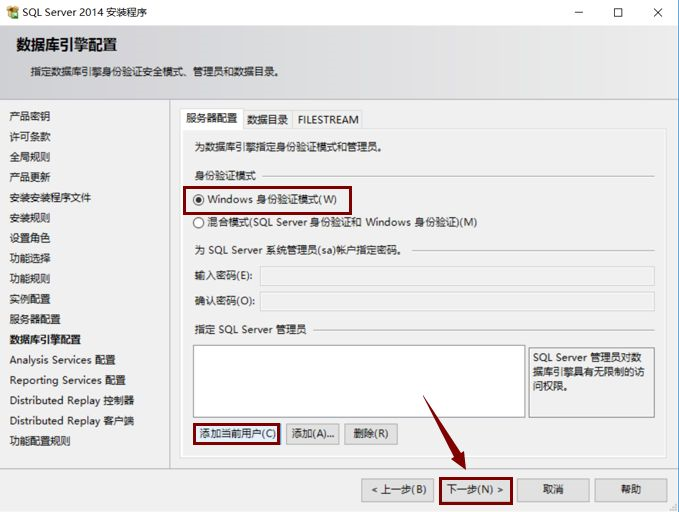The height and width of the screenshot is (512, 679).
Task: Click 设置角色 step in sidebar
Action: click(x=30, y=238)
